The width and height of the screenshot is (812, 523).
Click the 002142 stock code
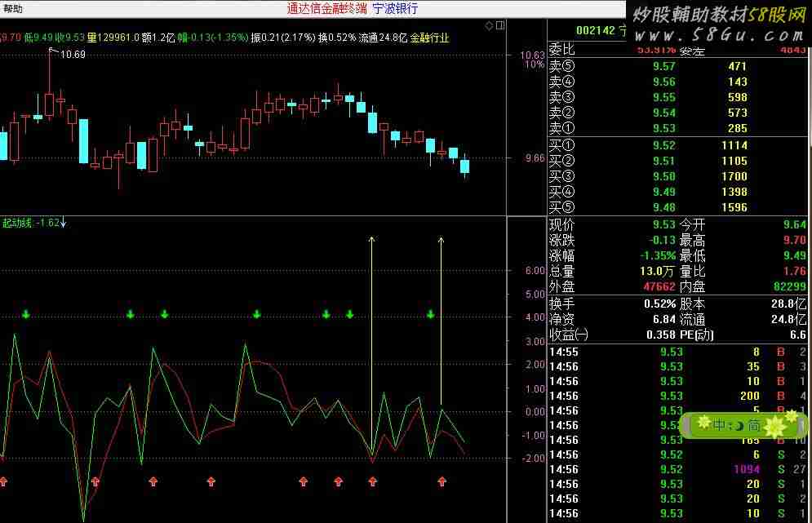point(593,30)
